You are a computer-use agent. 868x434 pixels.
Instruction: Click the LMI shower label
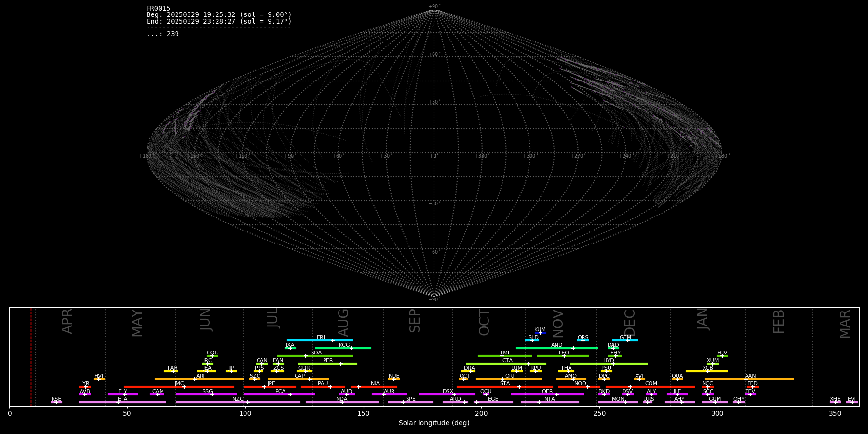pos(505,353)
